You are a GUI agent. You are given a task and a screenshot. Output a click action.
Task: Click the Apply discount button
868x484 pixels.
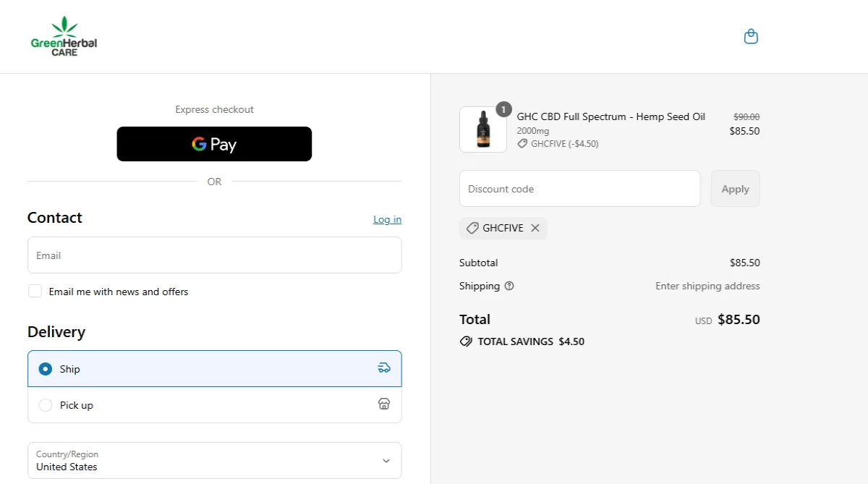(x=735, y=188)
